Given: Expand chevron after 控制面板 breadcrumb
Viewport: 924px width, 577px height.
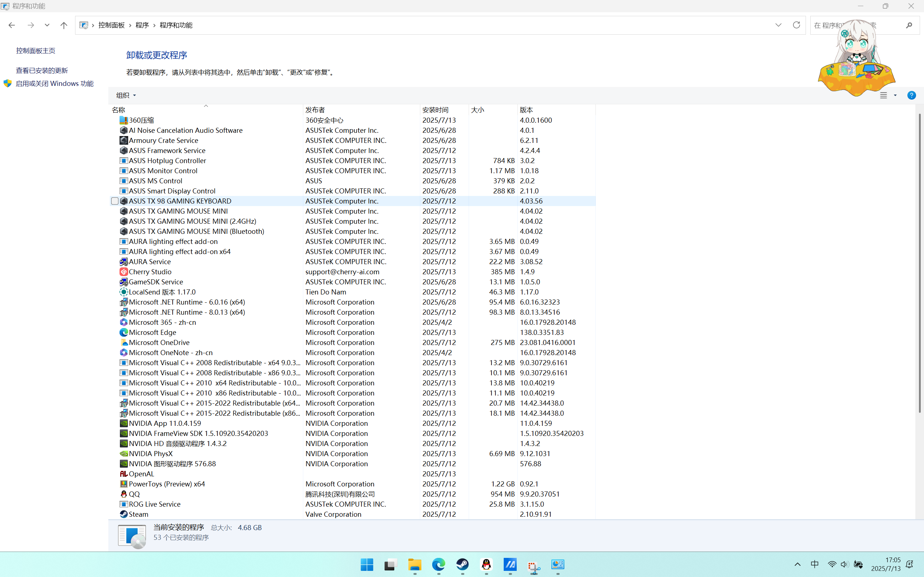Looking at the screenshot, I should click(130, 25).
